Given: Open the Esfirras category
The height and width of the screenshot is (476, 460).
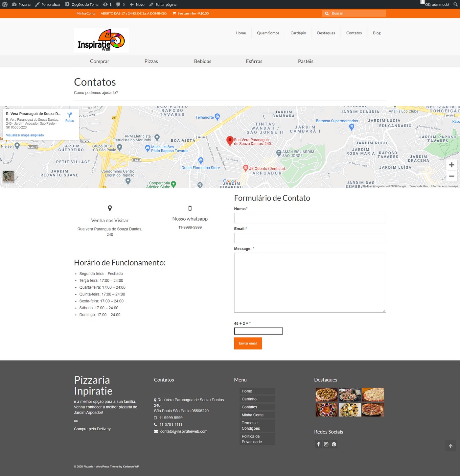Looking at the screenshot, I should (x=254, y=61).
